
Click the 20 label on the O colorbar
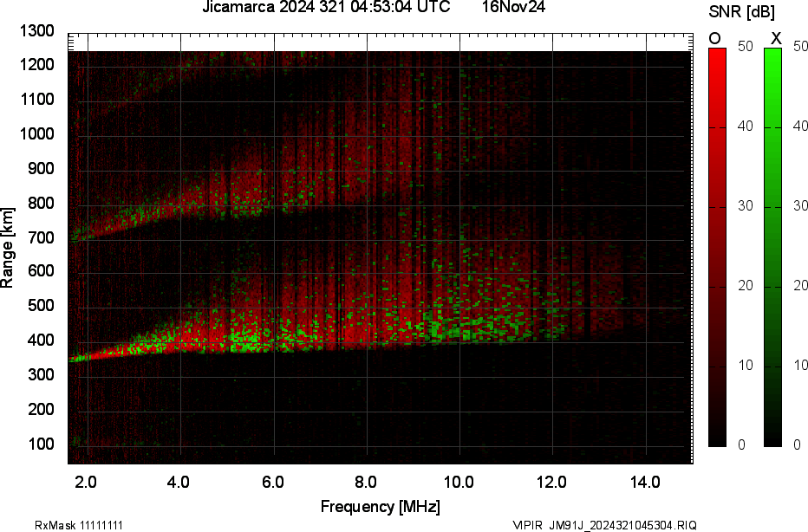[x=746, y=286]
